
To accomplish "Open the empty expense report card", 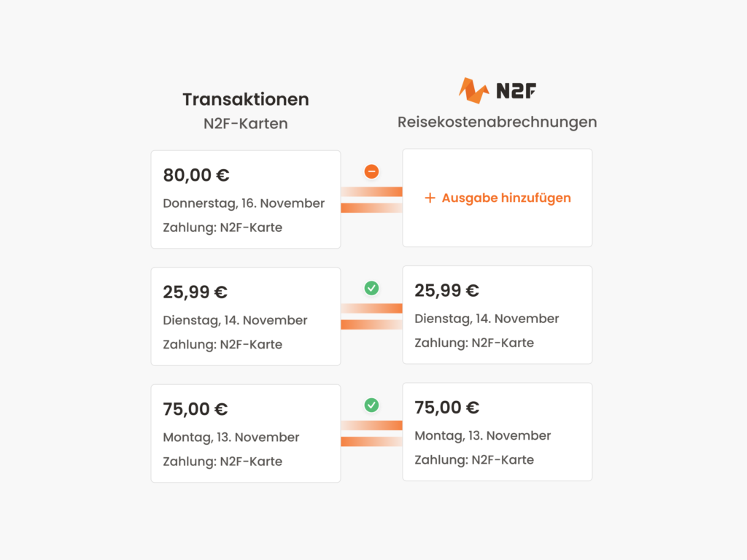I will 498,198.
